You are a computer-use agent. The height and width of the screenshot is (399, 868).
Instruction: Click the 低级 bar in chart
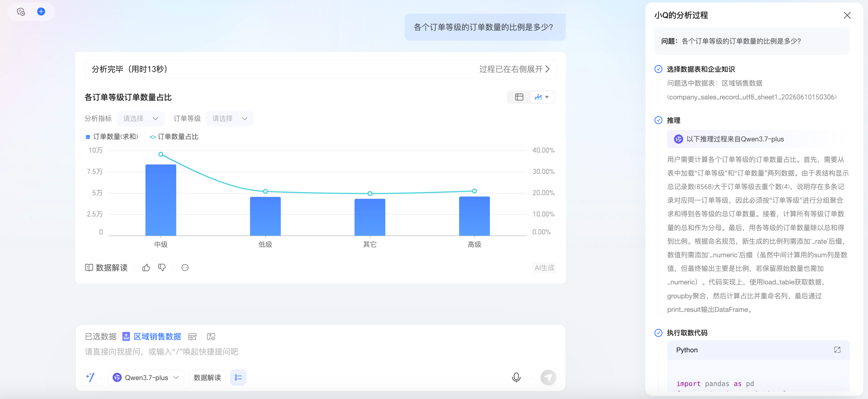pos(265,216)
